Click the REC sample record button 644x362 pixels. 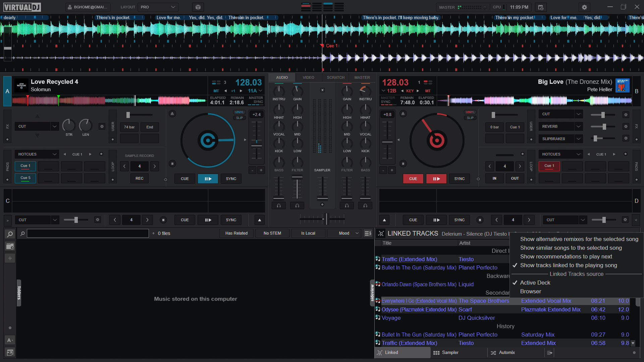140,178
